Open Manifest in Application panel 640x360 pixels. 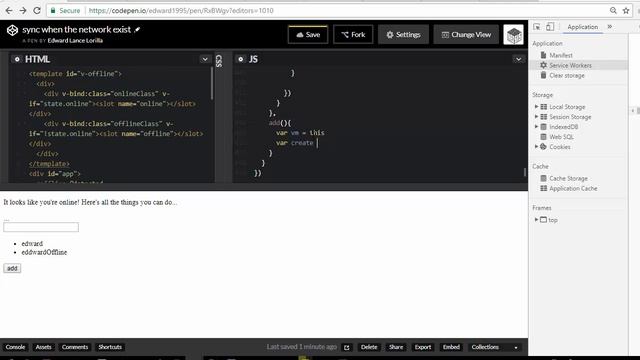click(561, 55)
